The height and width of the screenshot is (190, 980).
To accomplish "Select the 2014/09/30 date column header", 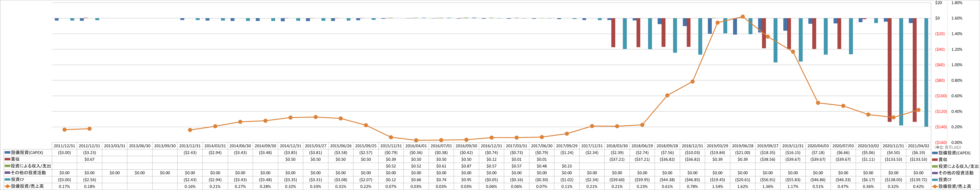I will [265, 146].
